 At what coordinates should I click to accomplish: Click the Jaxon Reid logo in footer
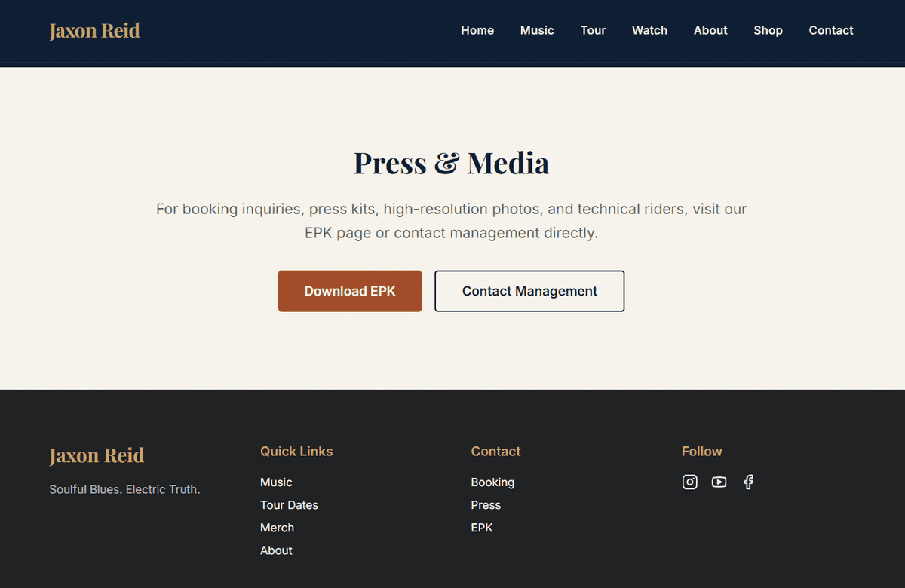pos(97,455)
